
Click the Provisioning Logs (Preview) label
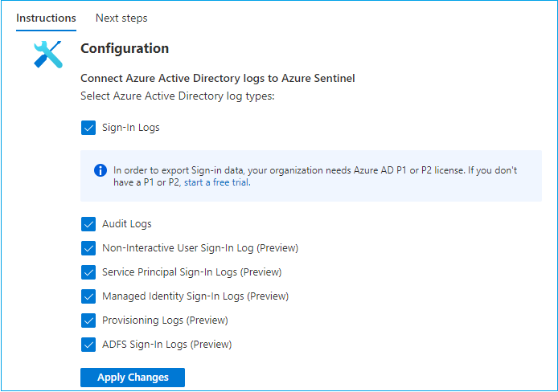[165, 321]
